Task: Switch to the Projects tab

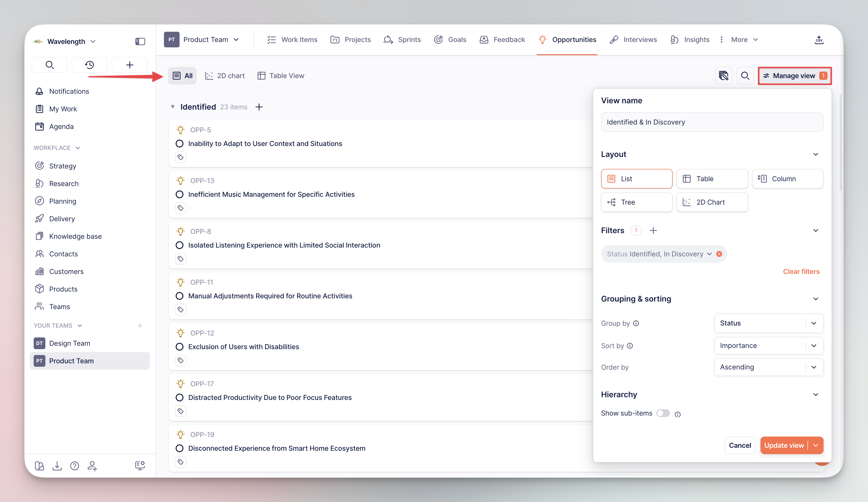Action: click(x=350, y=40)
